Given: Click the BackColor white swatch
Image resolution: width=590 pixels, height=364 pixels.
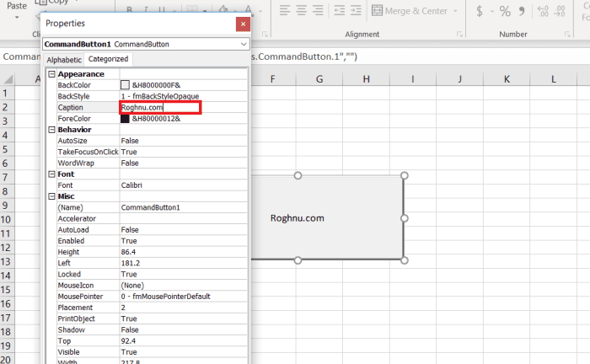Looking at the screenshot, I should point(125,85).
